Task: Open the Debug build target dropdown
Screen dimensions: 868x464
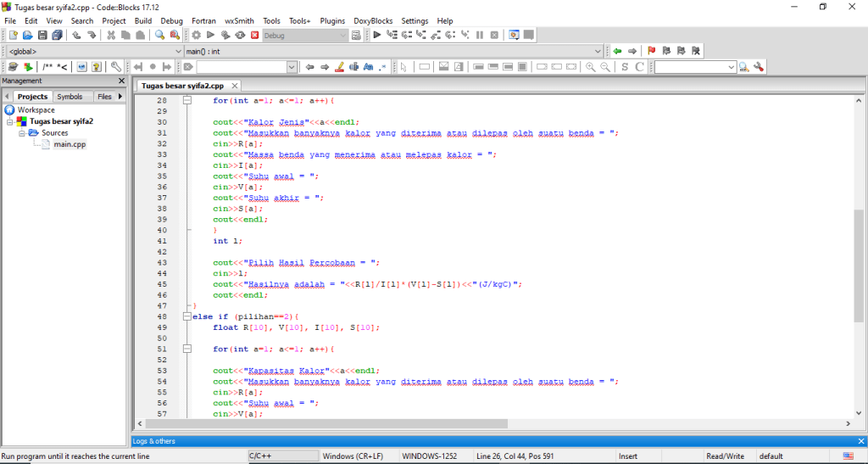Action: [342, 35]
